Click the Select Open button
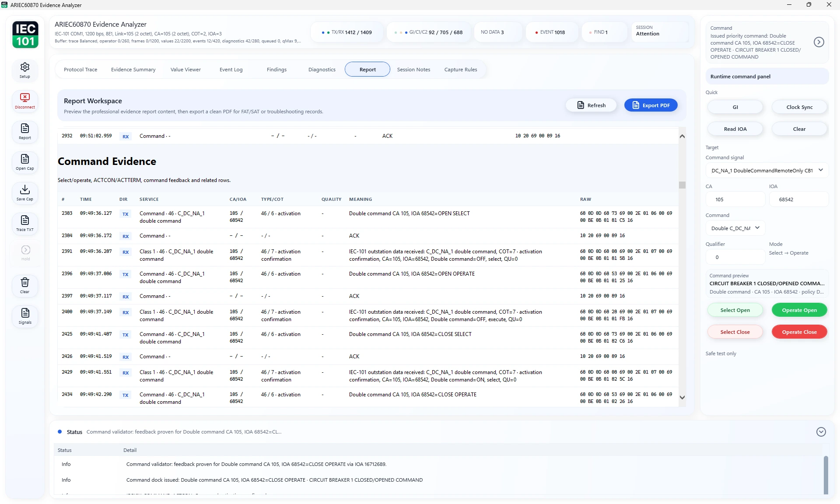The height and width of the screenshot is (504, 840). coord(735,310)
